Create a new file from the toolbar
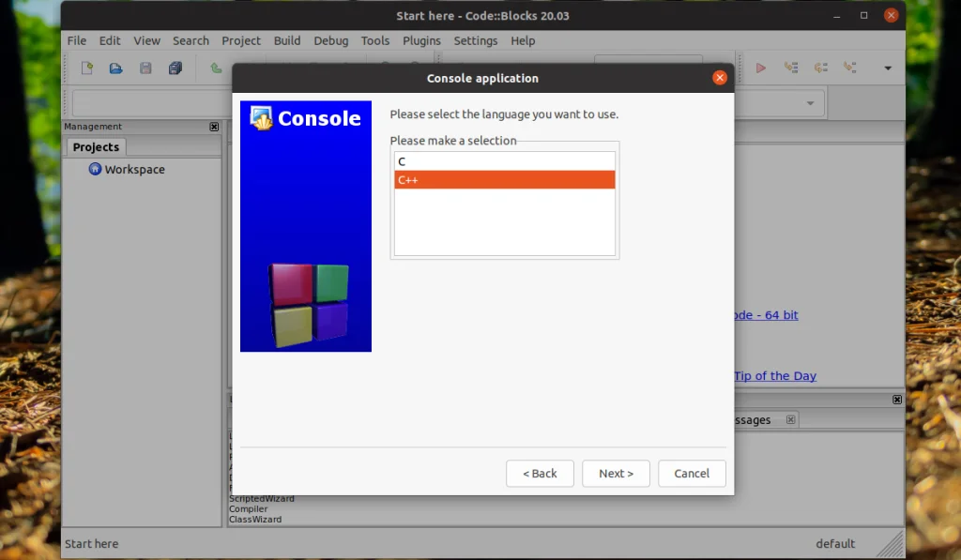 tap(86, 68)
